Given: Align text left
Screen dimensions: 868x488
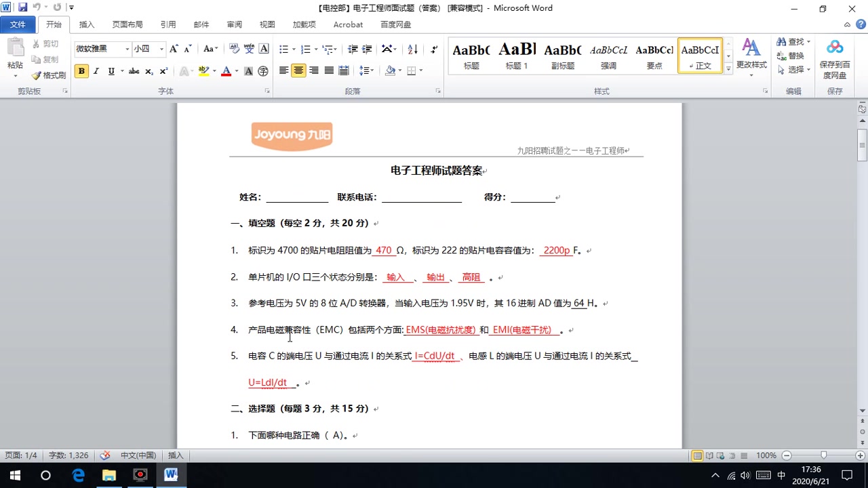Looking at the screenshot, I should (x=283, y=70).
